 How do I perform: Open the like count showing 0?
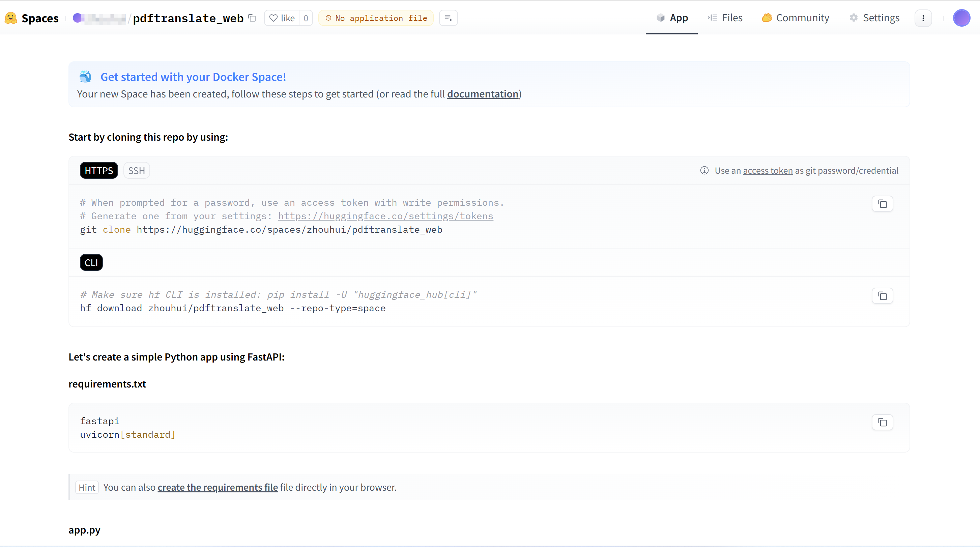[306, 18]
